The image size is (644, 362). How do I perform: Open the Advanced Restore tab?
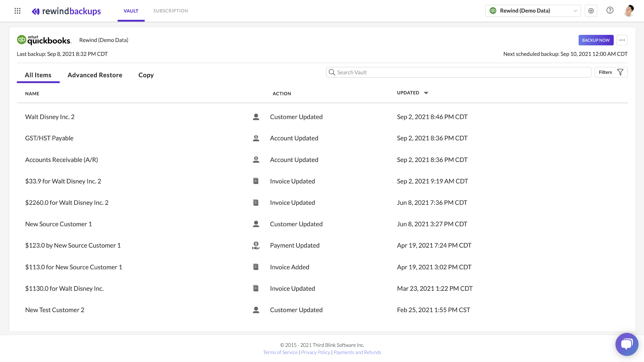(x=95, y=75)
